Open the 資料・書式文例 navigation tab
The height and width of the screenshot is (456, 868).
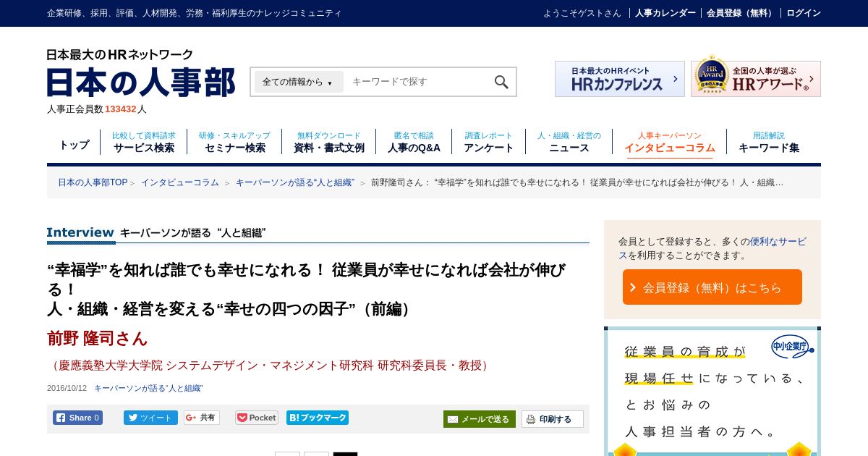coord(329,142)
